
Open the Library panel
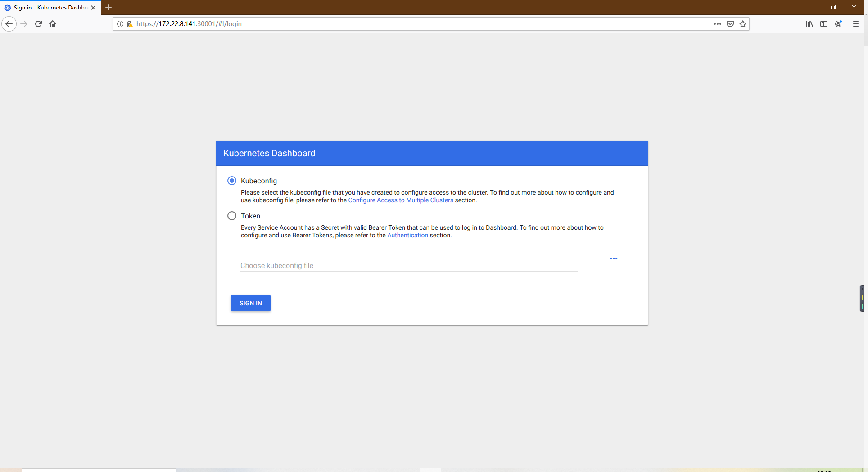pyautogui.click(x=809, y=24)
